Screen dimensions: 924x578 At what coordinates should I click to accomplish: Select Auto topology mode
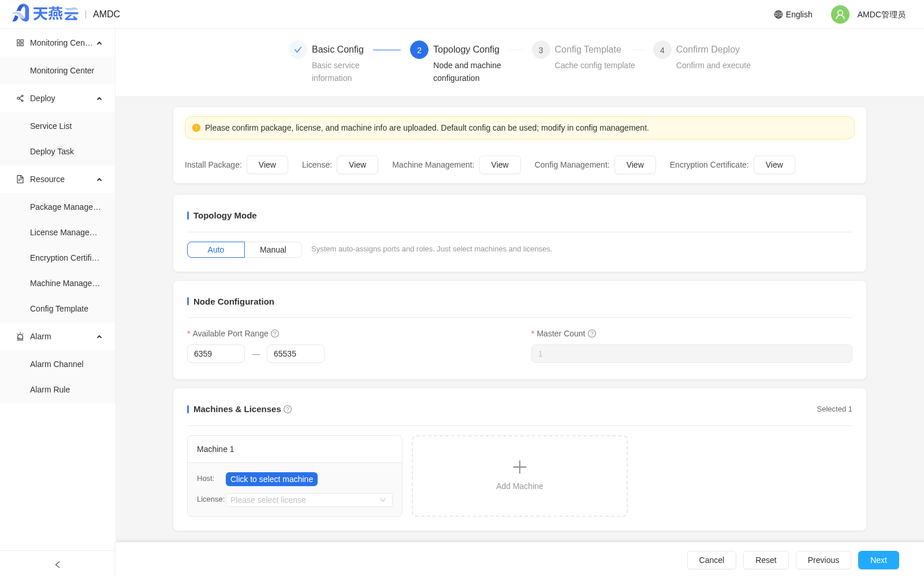point(216,250)
